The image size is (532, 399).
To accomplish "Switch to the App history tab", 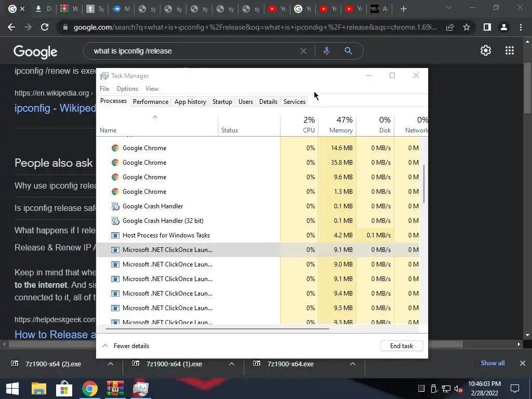I will pyautogui.click(x=190, y=101).
